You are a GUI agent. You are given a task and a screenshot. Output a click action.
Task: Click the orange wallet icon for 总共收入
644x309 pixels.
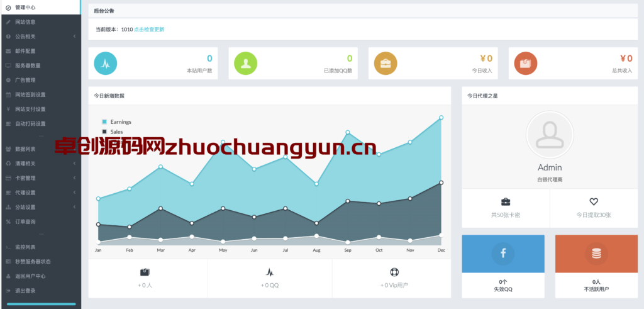[526, 64]
